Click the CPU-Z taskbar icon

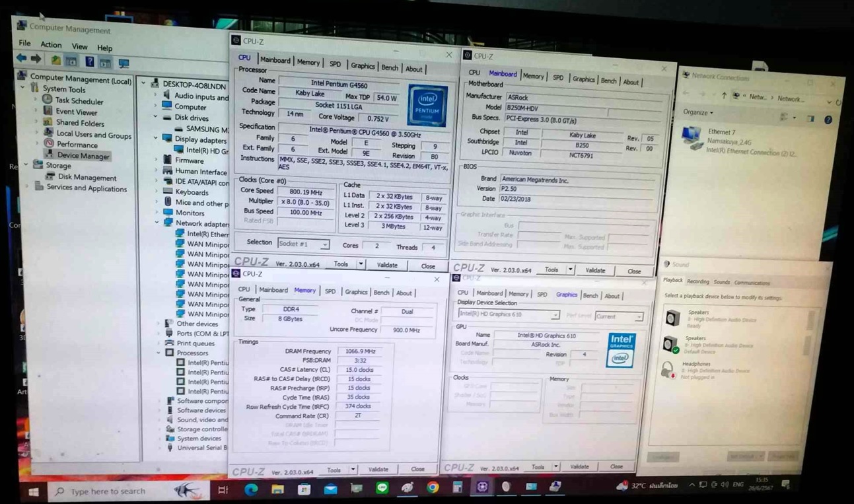(x=482, y=486)
